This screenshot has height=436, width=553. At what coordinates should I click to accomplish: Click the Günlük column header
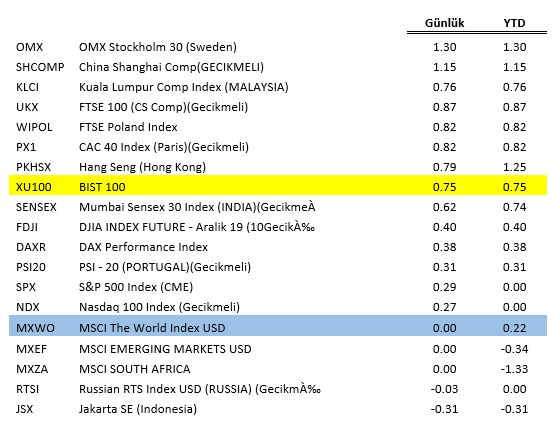(x=444, y=23)
